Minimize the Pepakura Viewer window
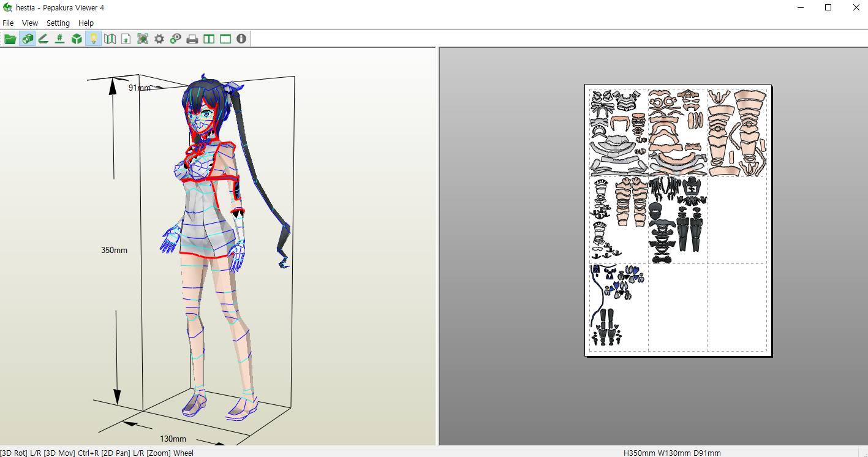Screen dimensions: 868x457 801,8
